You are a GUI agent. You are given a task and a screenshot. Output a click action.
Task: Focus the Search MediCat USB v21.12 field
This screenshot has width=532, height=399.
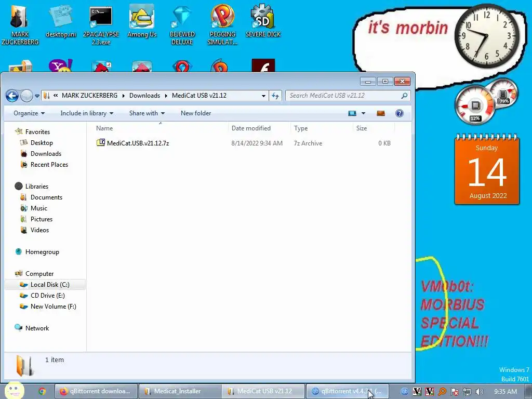(x=348, y=96)
